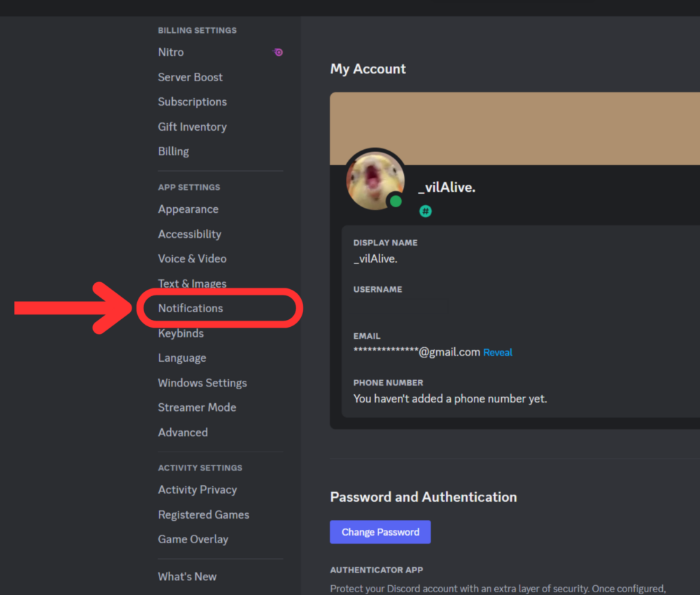Click the Change Password button
700x595 pixels.
pyautogui.click(x=380, y=532)
